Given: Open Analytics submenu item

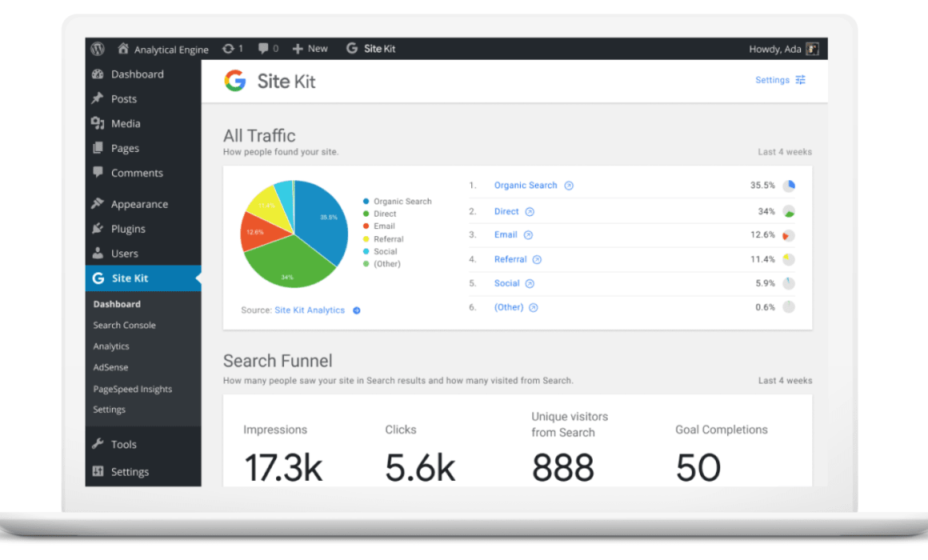Looking at the screenshot, I should pyautogui.click(x=110, y=346).
